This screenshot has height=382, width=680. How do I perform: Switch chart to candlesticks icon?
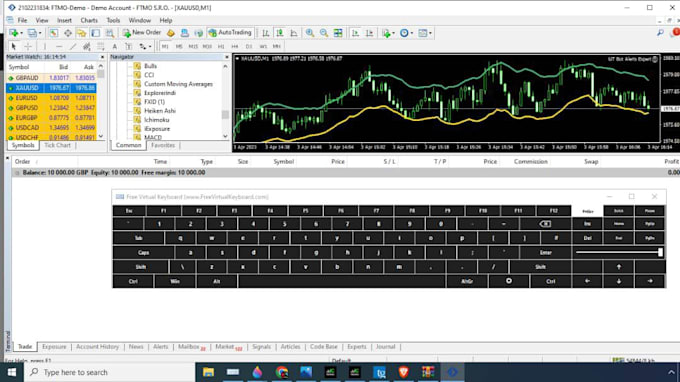click(x=280, y=33)
